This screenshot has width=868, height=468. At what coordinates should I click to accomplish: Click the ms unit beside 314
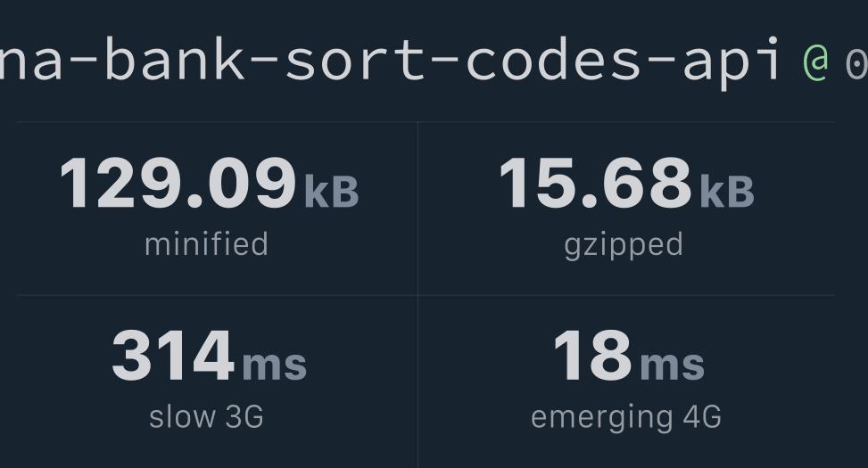[274, 364]
